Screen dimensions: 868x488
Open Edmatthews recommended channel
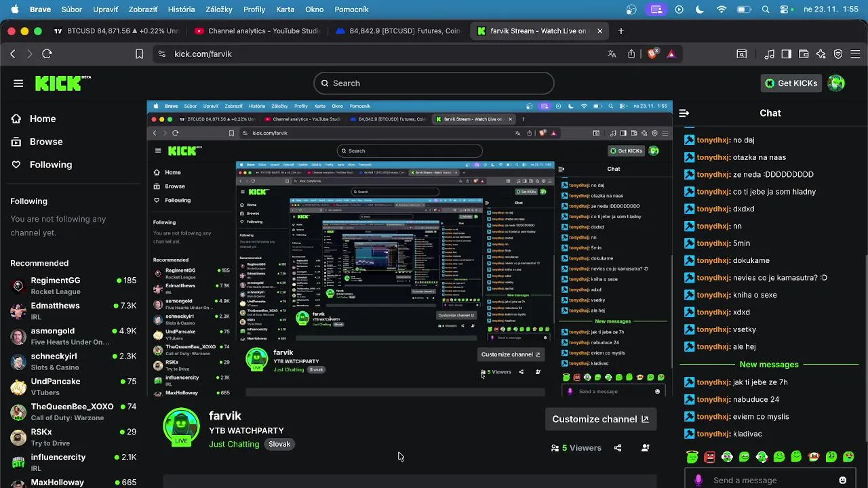click(x=73, y=310)
